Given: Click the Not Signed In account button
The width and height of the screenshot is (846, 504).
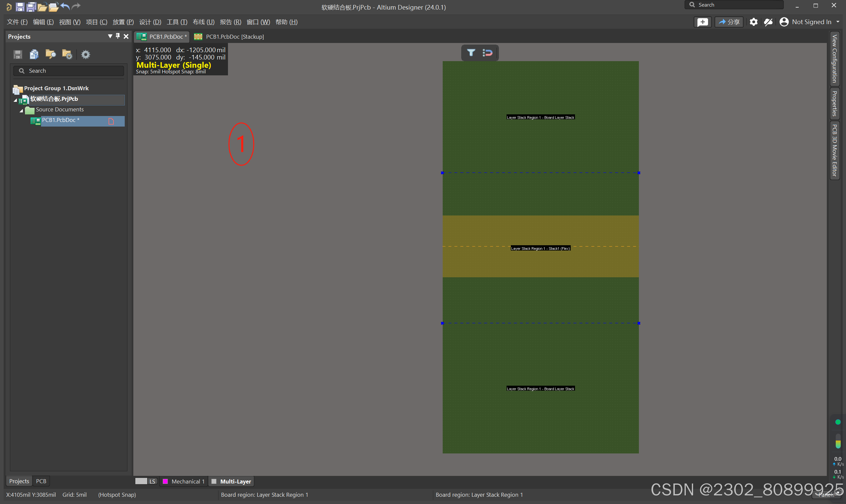Looking at the screenshot, I should (x=809, y=22).
